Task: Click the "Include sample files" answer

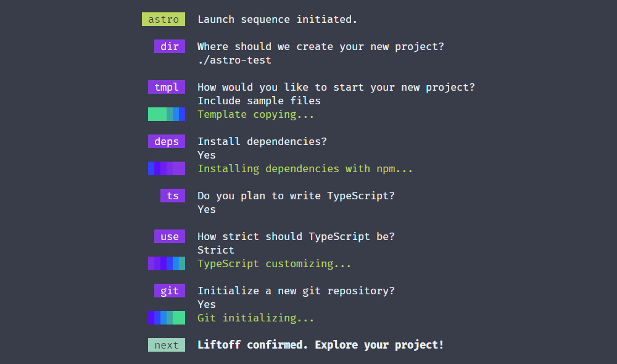Action: (259, 101)
